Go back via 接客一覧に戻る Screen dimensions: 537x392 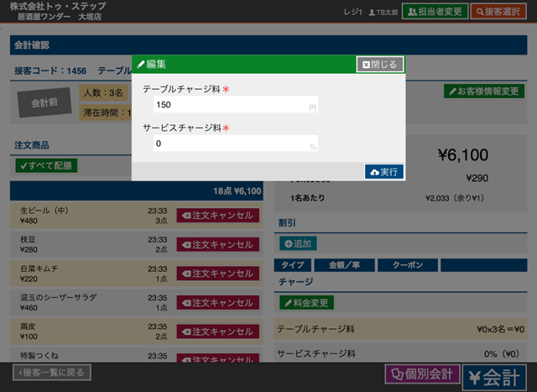coord(51,372)
